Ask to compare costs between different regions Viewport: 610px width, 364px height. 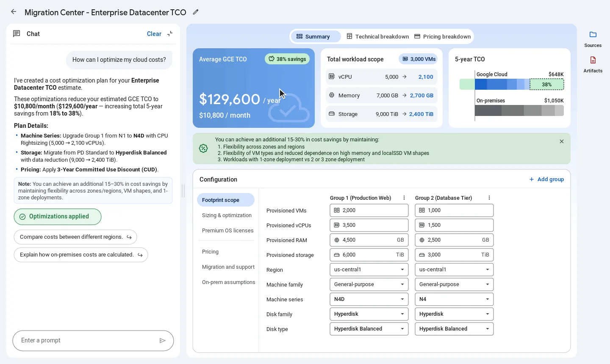pos(75,237)
